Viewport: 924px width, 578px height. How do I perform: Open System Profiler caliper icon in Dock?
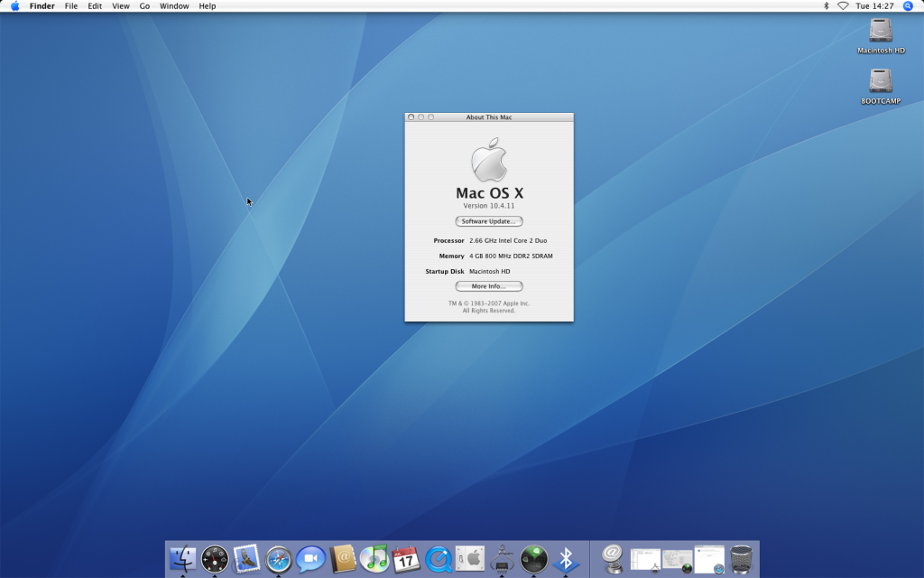coord(502,558)
